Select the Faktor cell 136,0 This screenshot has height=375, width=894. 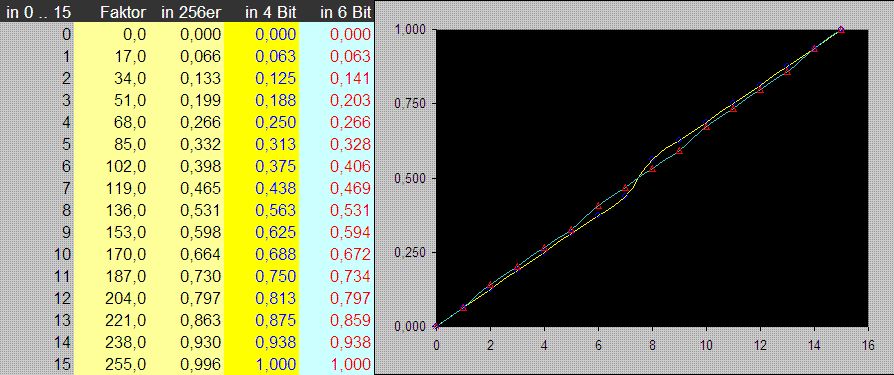click(x=126, y=211)
